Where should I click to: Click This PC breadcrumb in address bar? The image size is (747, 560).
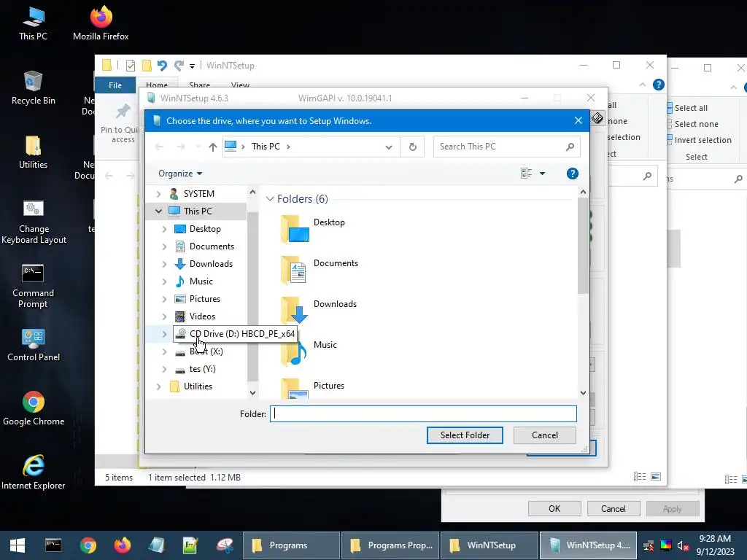266,147
